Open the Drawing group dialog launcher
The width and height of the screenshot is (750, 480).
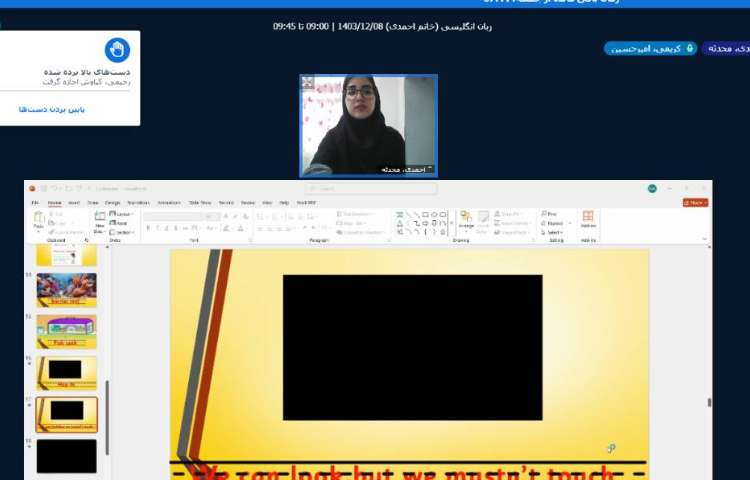click(x=534, y=240)
